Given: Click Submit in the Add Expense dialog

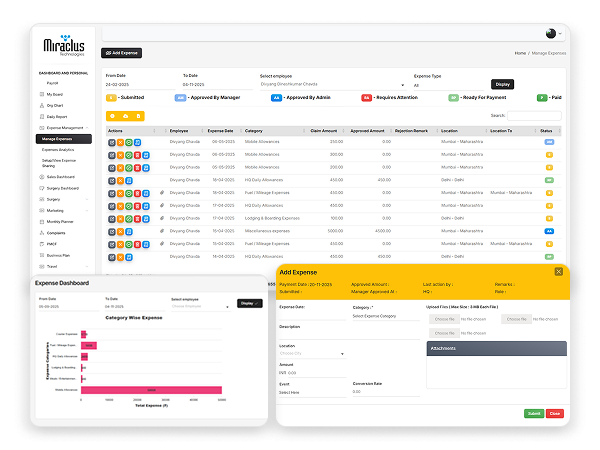Looking at the screenshot, I should click(x=534, y=413).
